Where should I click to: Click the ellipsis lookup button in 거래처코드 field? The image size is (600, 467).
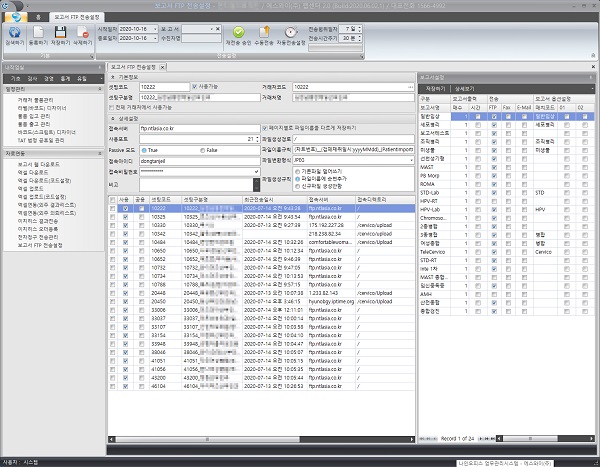410,87
